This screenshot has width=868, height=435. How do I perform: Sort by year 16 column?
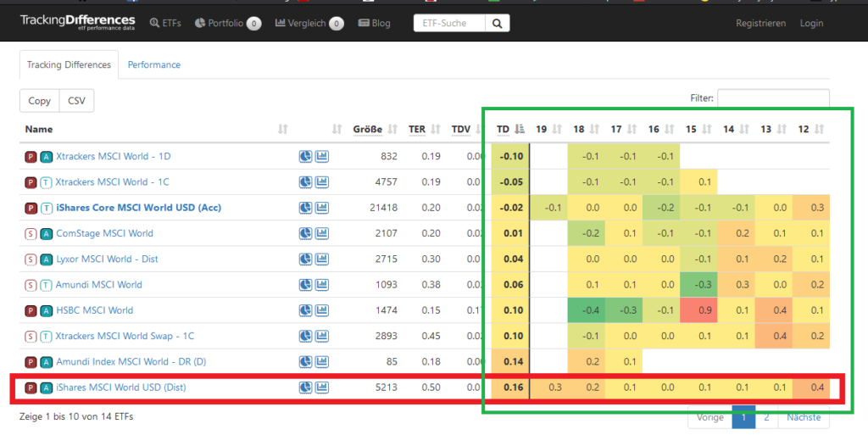click(670, 129)
